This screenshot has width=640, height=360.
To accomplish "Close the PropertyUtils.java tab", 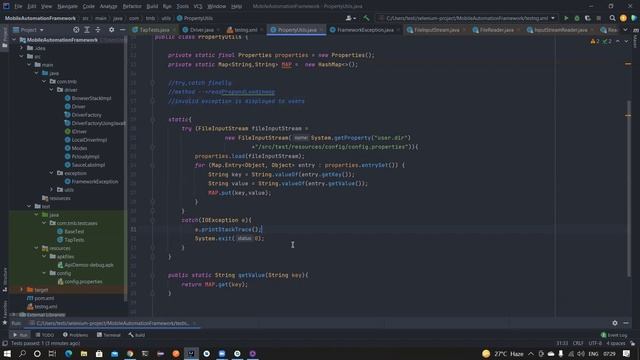I will tap(321, 30).
